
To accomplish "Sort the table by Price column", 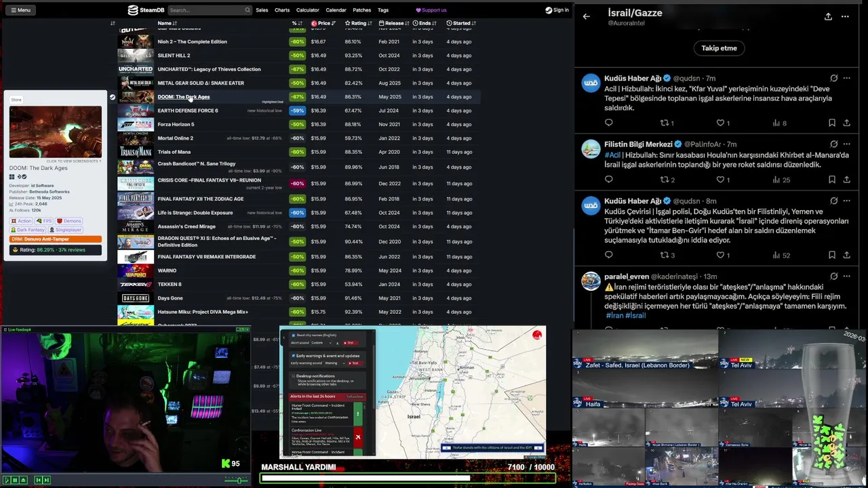I will (323, 23).
